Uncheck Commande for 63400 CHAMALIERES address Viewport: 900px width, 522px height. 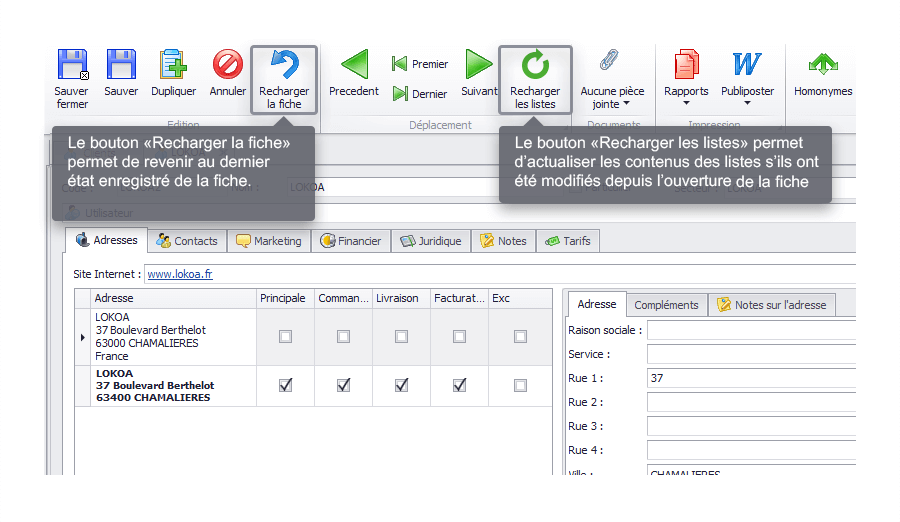pos(343,385)
